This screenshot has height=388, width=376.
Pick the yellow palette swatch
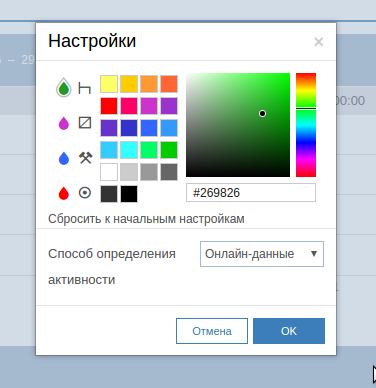pos(109,84)
